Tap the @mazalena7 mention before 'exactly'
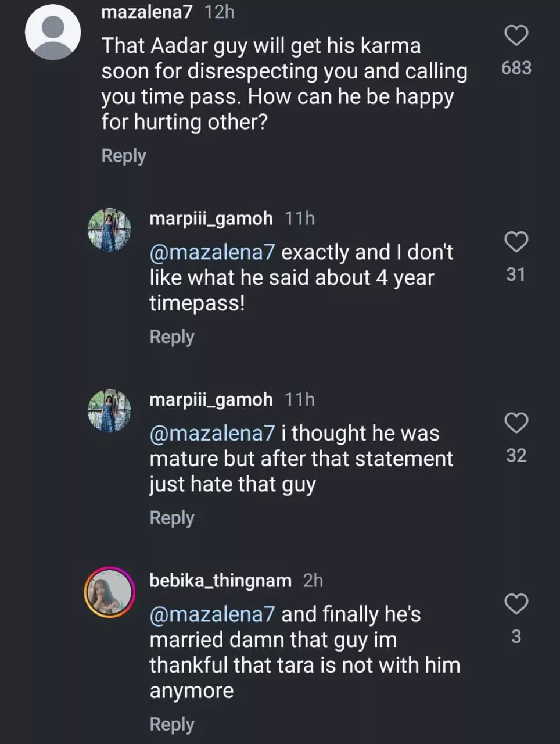 click(x=212, y=252)
